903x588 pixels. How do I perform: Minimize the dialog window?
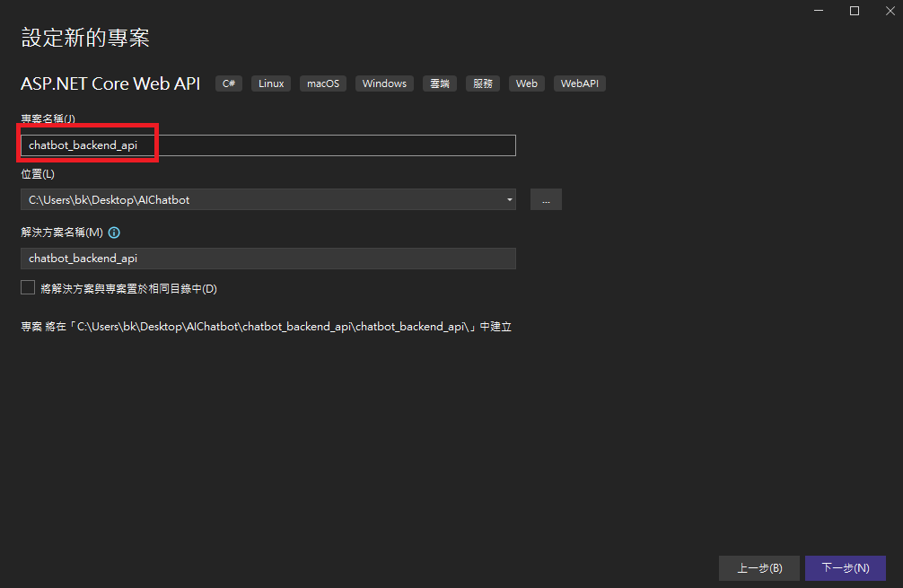coord(819,11)
